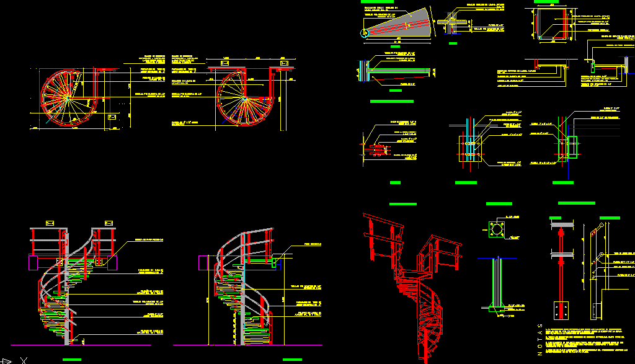This screenshot has width=635, height=364.
Task: Select the gray column elevation detail
Action: click(x=497, y=283)
